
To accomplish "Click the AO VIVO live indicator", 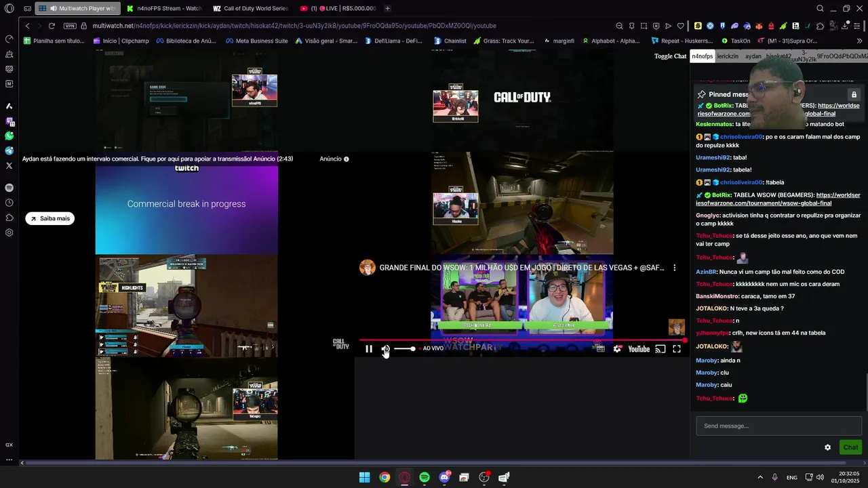I will [433, 348].
